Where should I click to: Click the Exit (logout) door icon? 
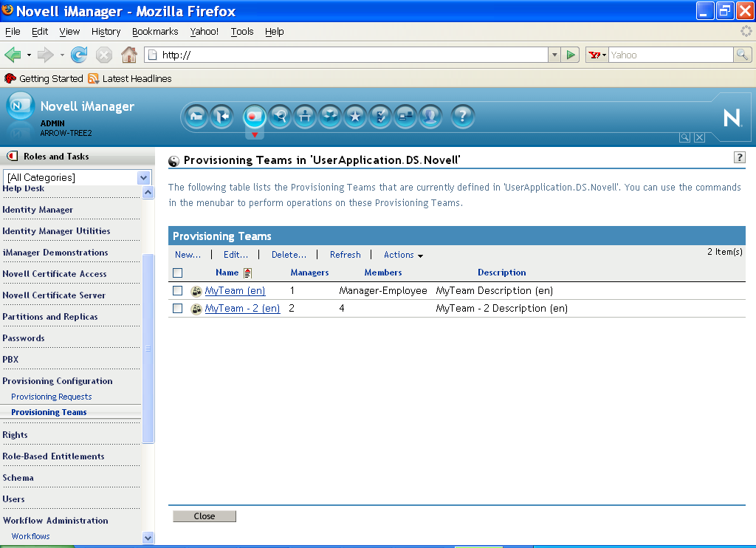tap(221, 116)
